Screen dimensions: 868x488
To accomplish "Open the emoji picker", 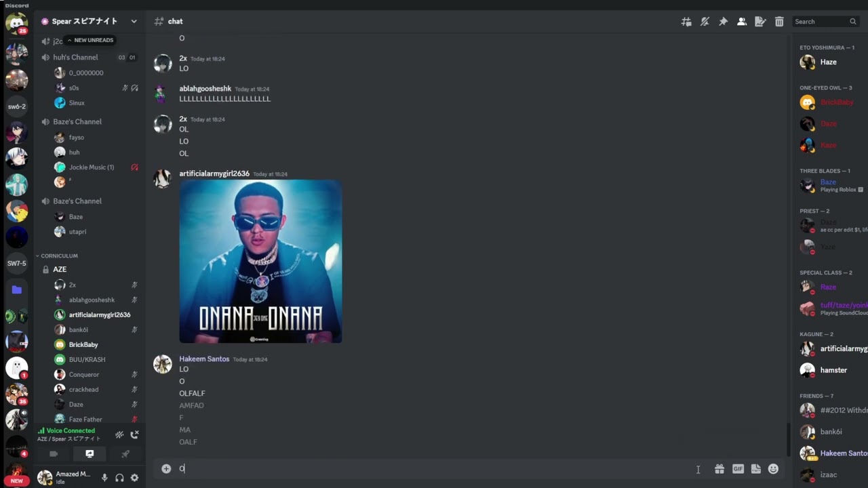I will [773, 468].
